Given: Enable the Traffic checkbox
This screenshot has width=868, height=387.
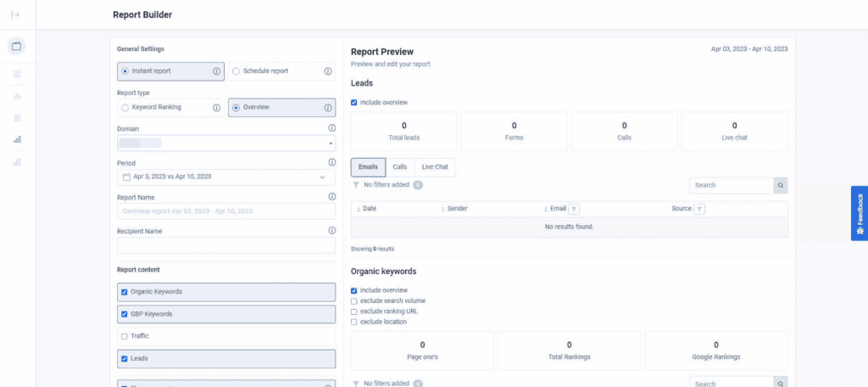Looking at the screenshot, I should pos(125,336).
